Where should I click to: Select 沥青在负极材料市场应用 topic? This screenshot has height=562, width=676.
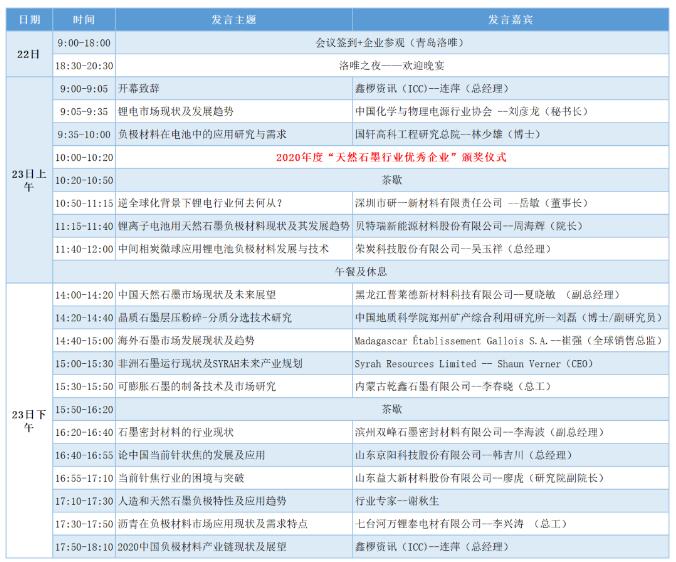point(234,524)
